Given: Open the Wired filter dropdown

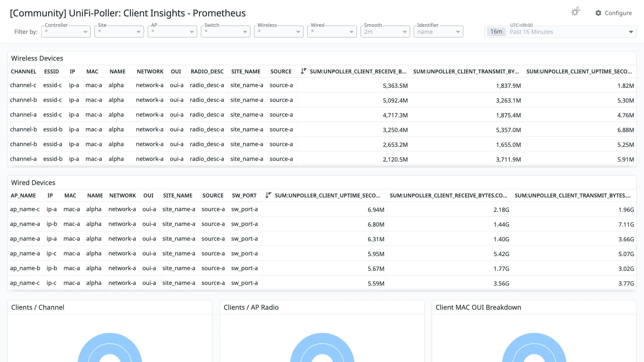Looking at the screenshot, I should click(x=332, y=32).
